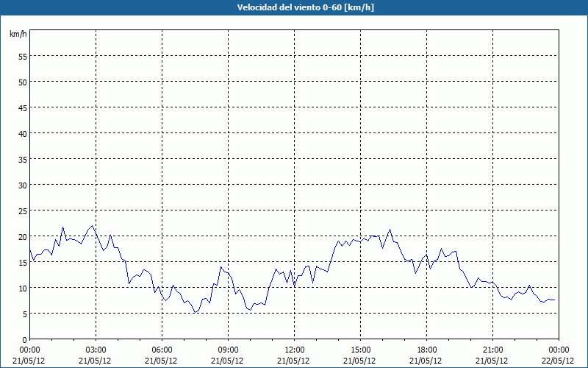The height and width of the screenshot is (368, 588).
Task: Click the wind speed peak after 16:00
Action: 390,230
